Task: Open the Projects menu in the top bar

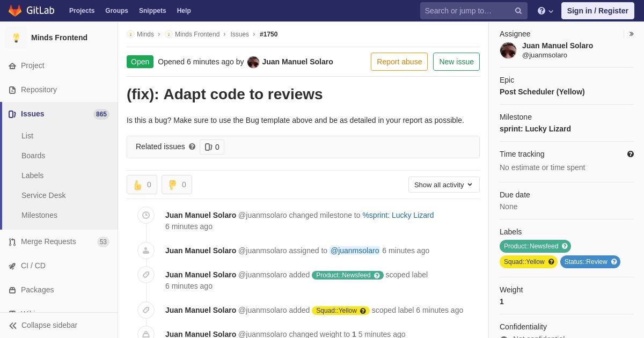Action: 82,11
